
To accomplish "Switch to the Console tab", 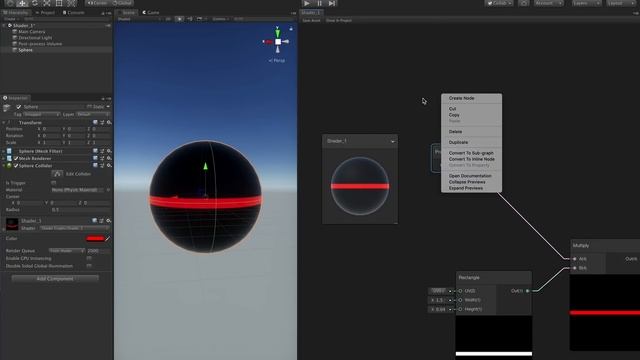I will tap(73, 13).
